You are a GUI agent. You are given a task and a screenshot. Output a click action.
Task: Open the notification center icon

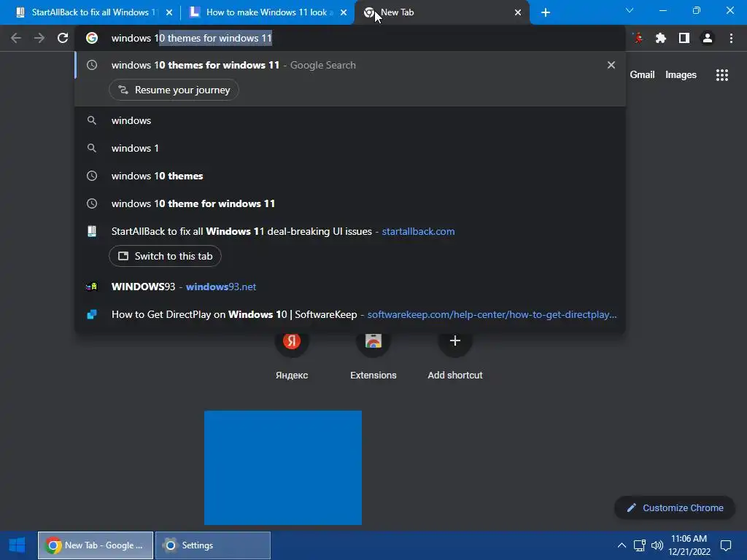click(x=726, y=545)
